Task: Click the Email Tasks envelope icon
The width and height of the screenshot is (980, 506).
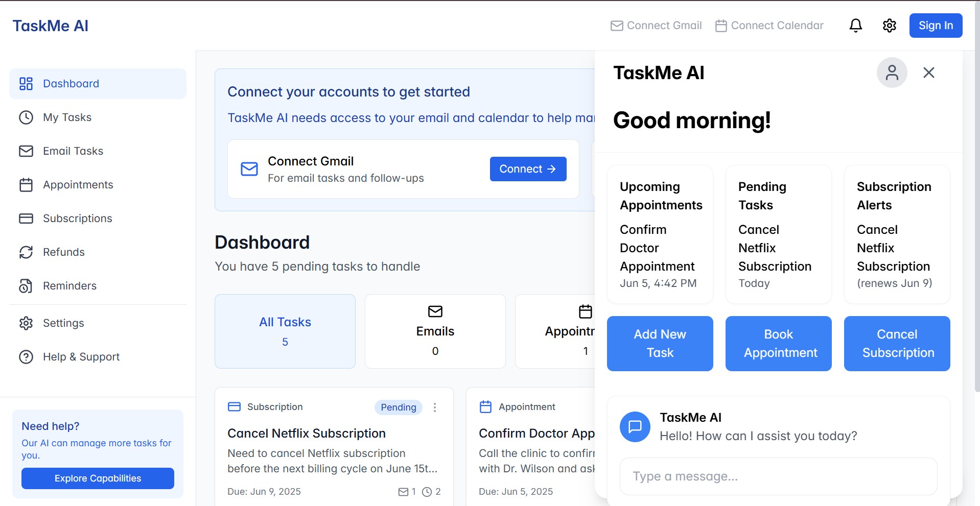Action: tap(26, 151)
